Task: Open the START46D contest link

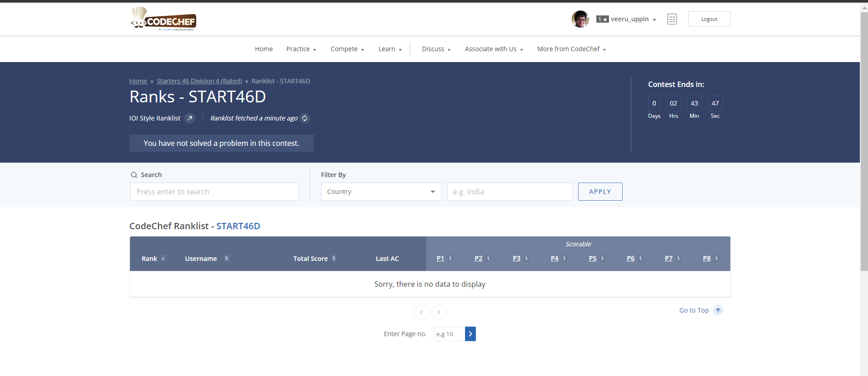Action: pos(238,226)
